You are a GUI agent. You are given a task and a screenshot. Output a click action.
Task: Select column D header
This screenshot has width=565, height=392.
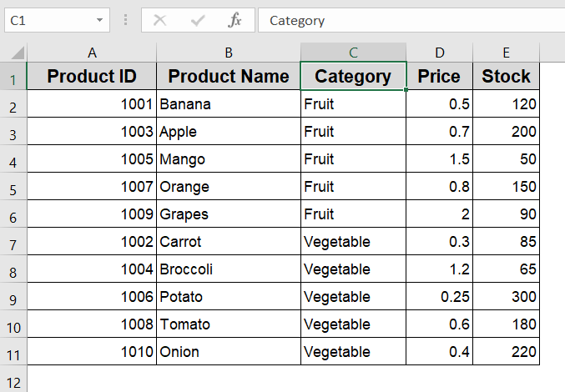(439, 53)
